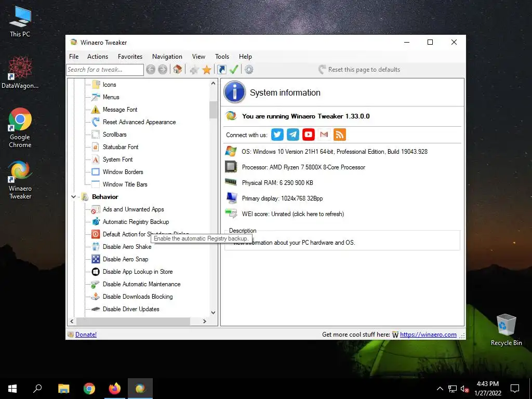Screen dimensions: 532x399
Task: Open the View menu
Action: 198,57
